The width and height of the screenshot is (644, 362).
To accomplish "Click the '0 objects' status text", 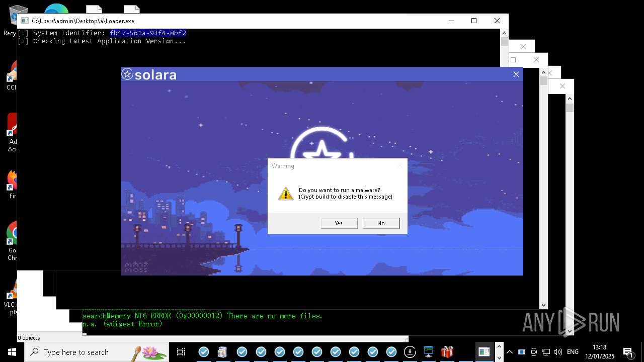I will 29,338.
